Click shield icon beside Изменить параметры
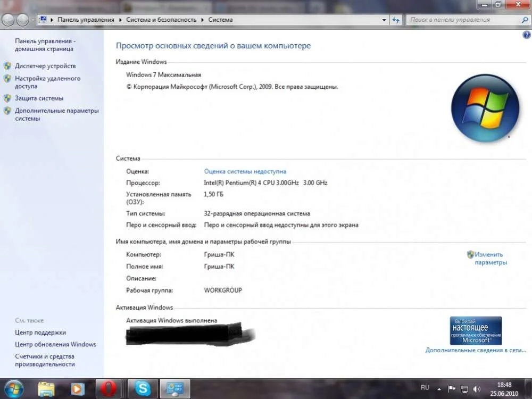532x399 pixels. coord(470,254)
